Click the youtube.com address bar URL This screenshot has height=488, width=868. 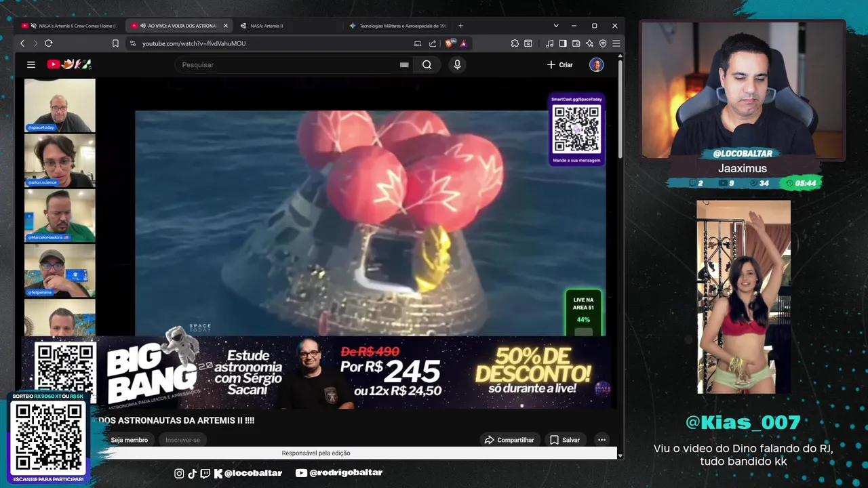pos(194,43)
